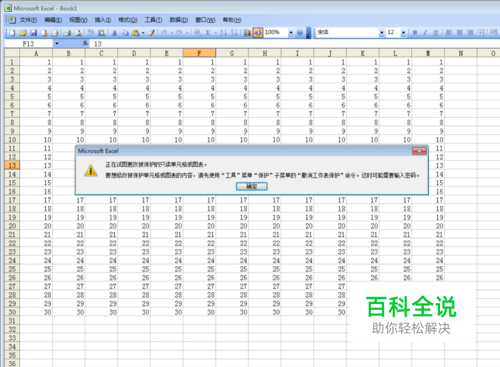Click the E-mail icon in toolbar
Screen dimensions: 500x367
click(x=55, y=33)
